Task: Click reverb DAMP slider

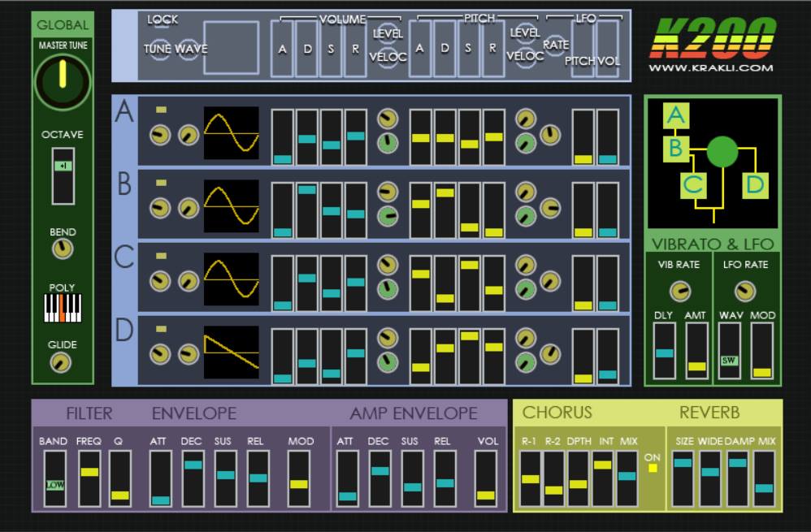Action: tap(737, 478)
